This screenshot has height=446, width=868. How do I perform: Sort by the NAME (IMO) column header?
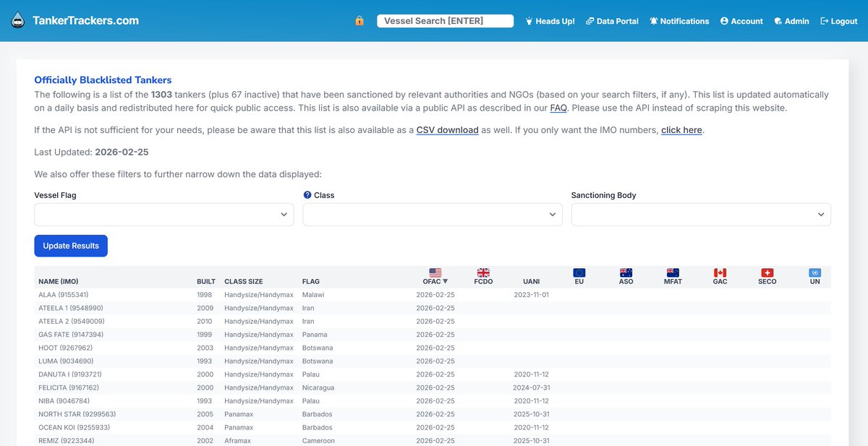(x=59, y=281)
